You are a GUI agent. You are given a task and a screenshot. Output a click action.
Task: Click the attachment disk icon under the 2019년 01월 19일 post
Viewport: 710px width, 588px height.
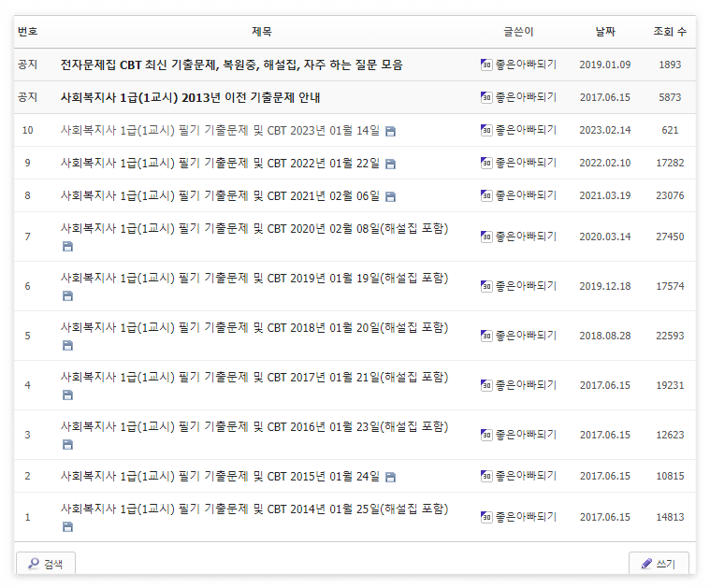pos(67,296)
